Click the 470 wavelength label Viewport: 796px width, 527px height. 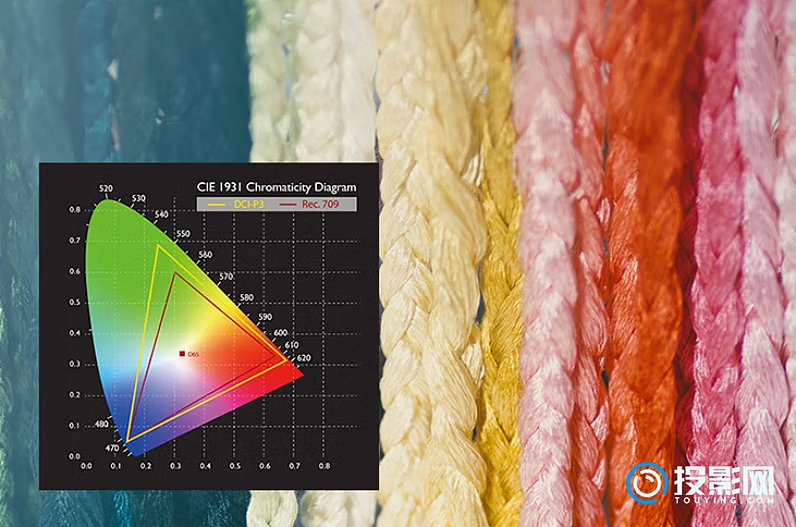coord(111,450)
